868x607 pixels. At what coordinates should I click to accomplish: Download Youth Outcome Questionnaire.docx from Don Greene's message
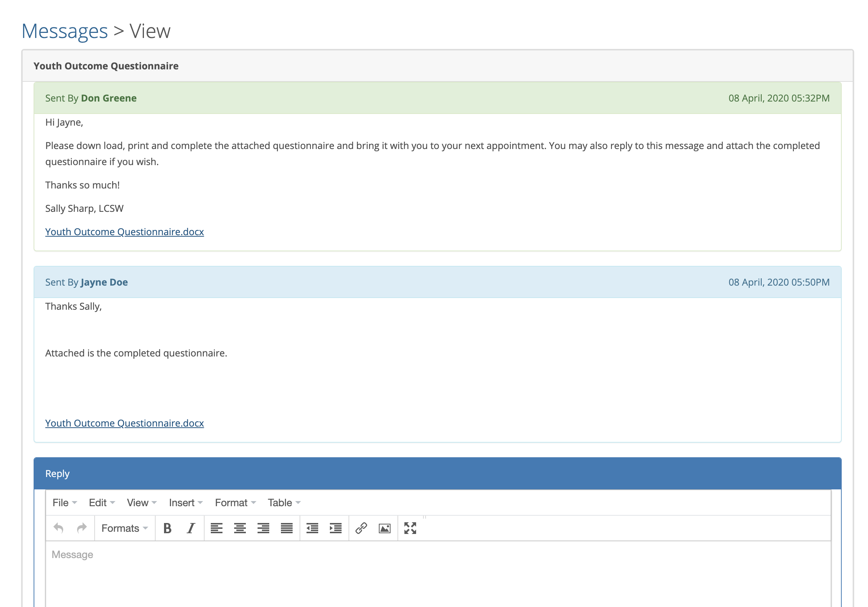(124, 232)
